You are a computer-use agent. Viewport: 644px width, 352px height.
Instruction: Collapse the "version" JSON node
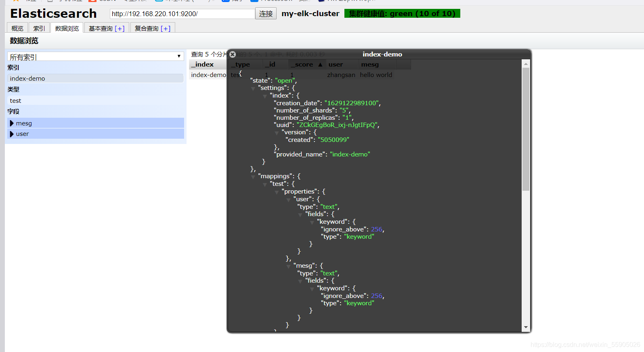[x=277, y=133]
